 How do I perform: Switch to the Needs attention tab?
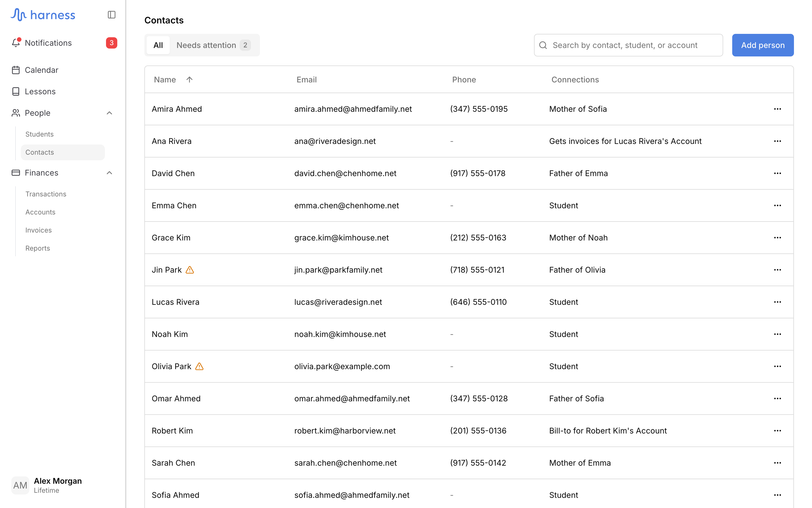coord(213,45)
